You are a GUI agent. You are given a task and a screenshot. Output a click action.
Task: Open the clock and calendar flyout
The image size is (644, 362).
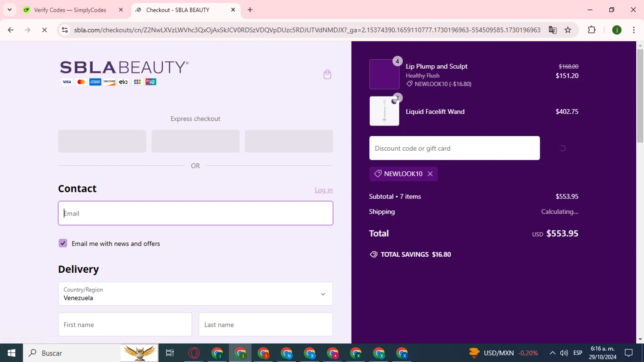(x=602, y=353)
